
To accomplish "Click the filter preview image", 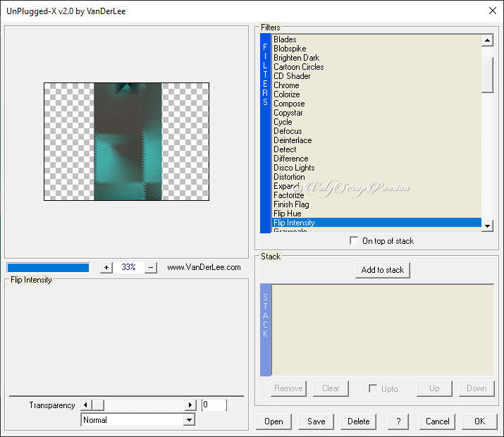I will click(x=127, y=142).
